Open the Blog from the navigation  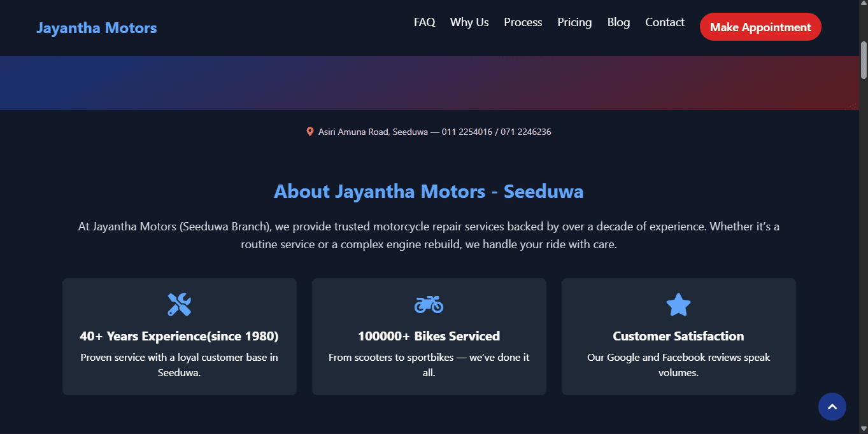(618, 22)
